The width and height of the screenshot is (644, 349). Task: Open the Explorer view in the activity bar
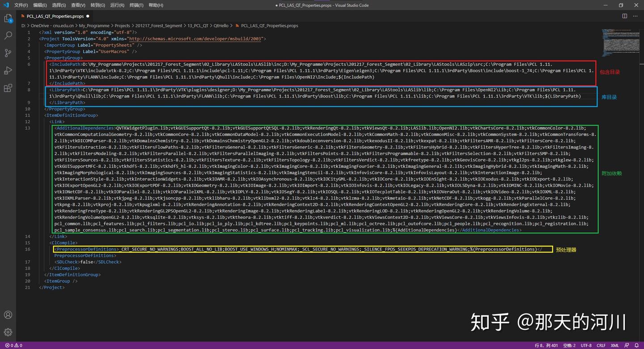click(8, 18)
